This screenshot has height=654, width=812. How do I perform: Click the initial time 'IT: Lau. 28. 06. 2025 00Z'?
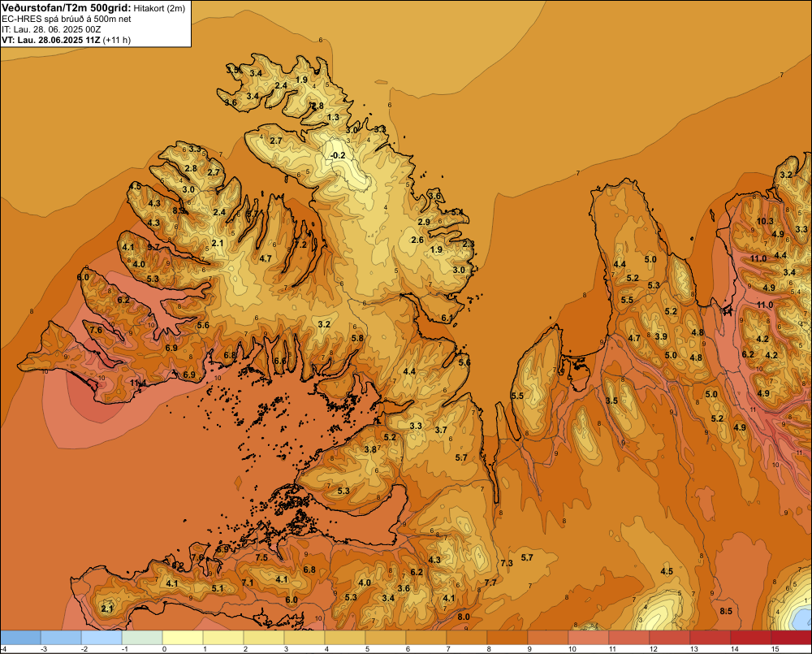pos(51,29)
